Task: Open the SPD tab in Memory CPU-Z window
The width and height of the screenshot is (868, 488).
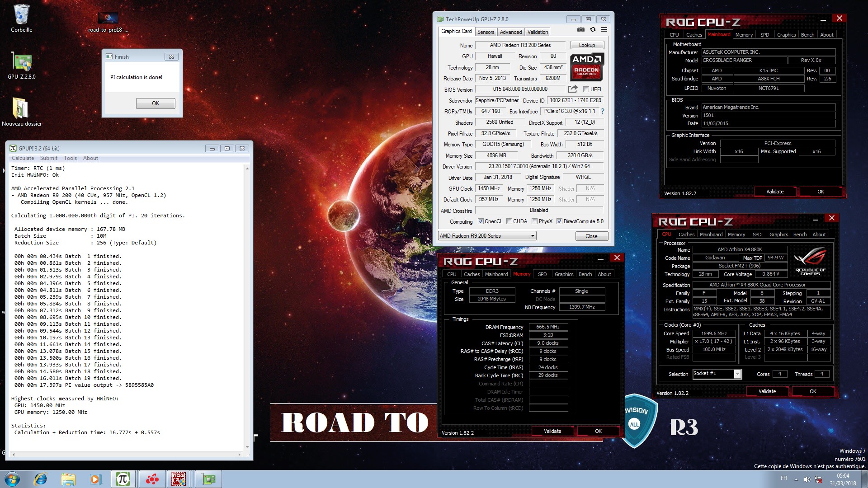Action: coord(542,274)
